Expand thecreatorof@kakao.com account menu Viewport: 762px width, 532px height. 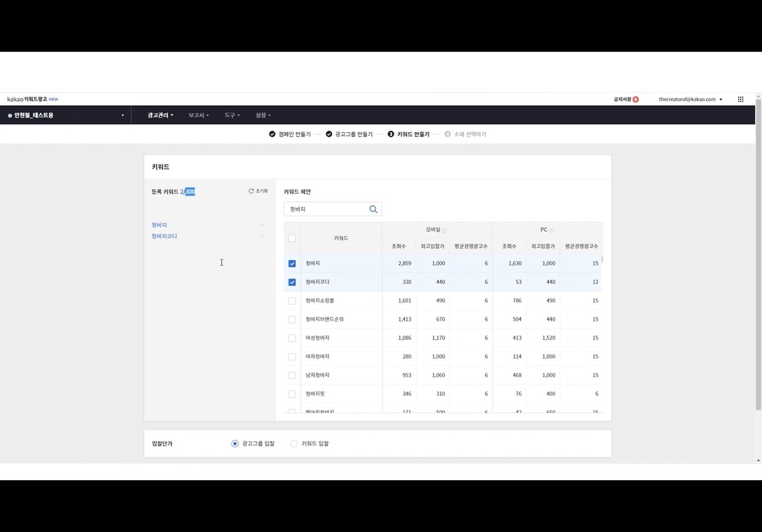point(691,99)
